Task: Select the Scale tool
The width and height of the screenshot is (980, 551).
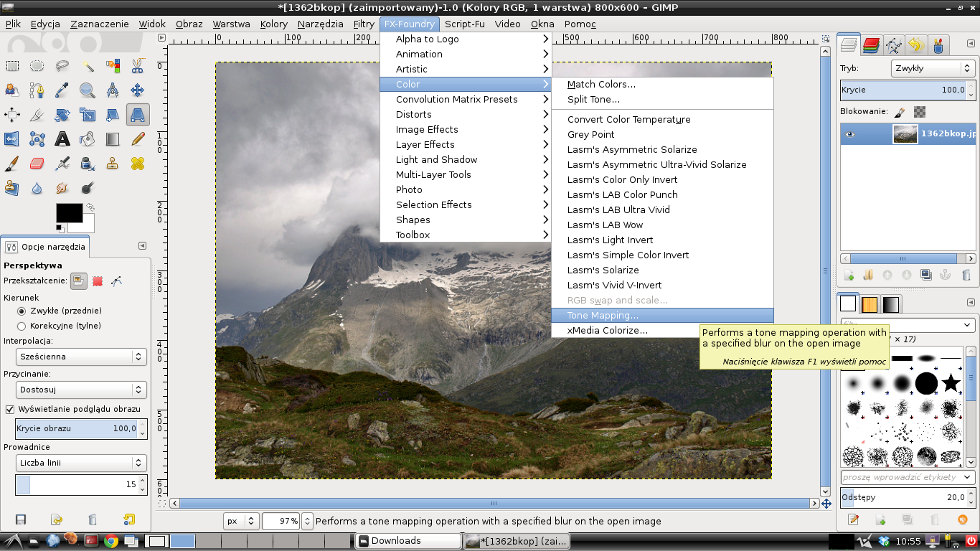Action: click(x=88, y=115)
